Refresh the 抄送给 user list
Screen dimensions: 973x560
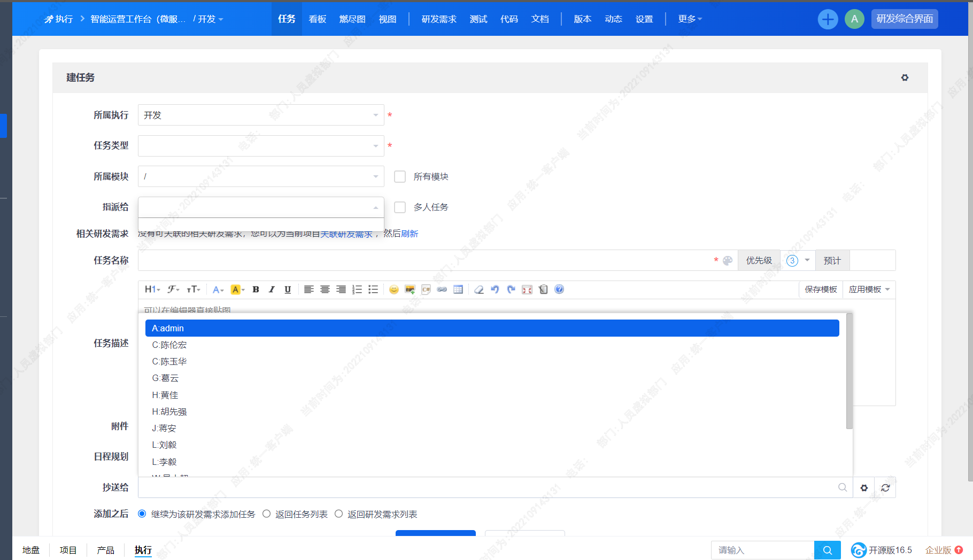click(x=885, y=487)
